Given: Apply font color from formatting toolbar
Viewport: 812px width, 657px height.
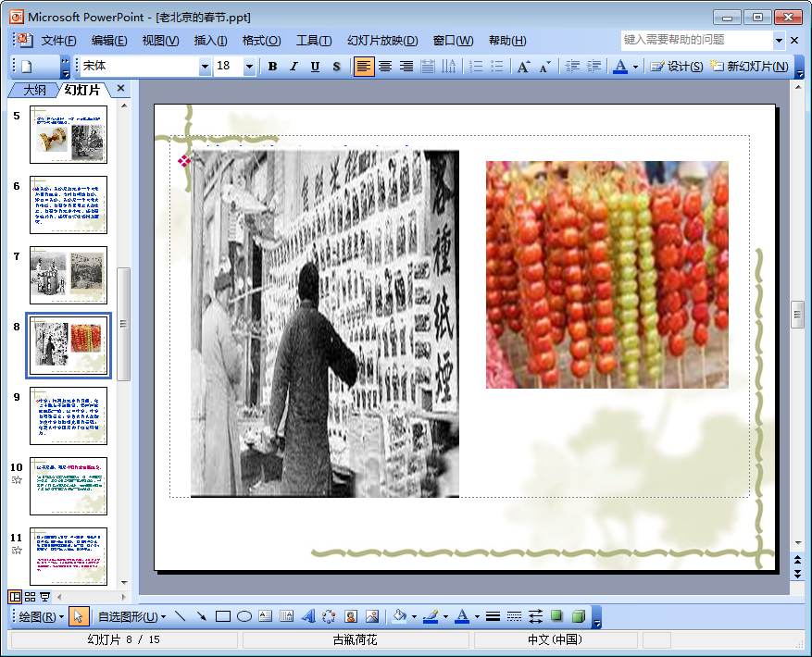Looking at the screenshot, I should [619, 67].
